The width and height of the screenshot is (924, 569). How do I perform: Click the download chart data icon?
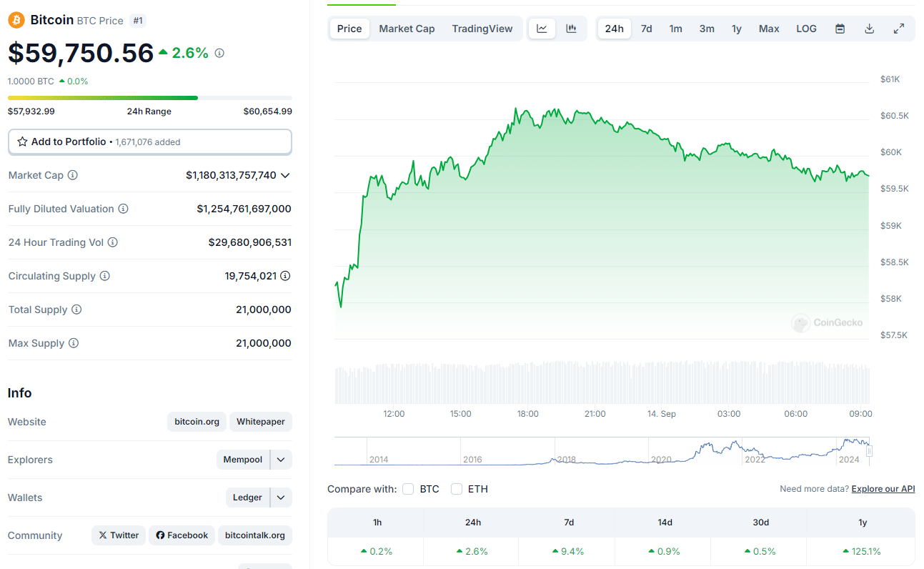(869, 28)
